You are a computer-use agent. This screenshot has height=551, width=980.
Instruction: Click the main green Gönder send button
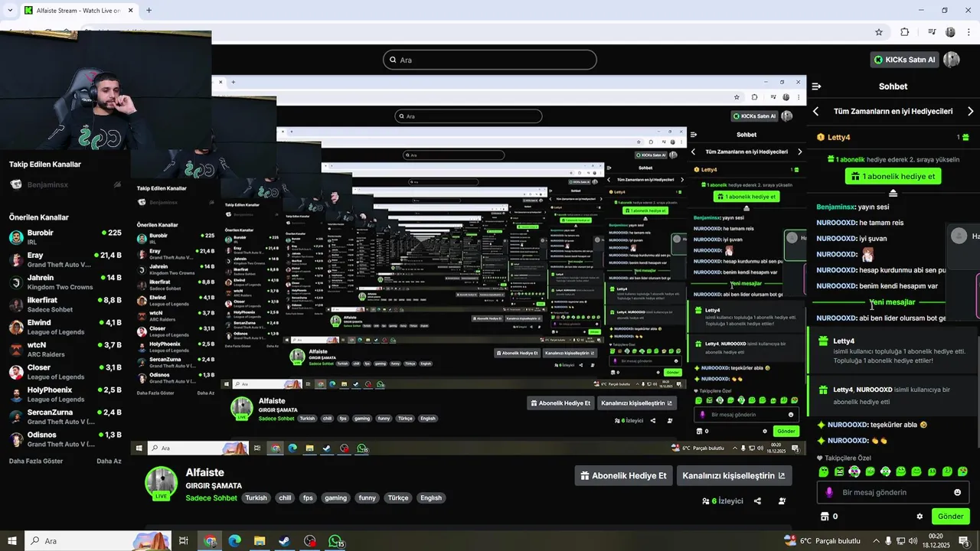(950, 517)
